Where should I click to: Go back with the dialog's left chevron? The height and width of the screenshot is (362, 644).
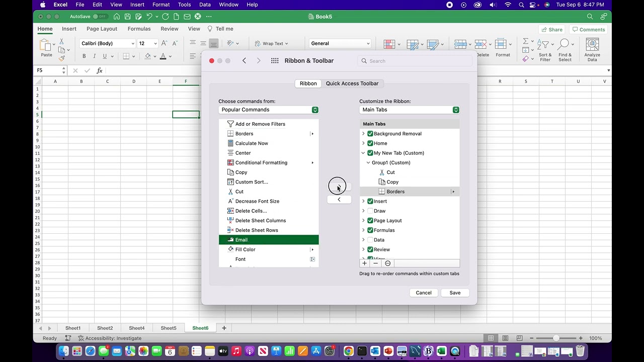[x=244, y=61]
